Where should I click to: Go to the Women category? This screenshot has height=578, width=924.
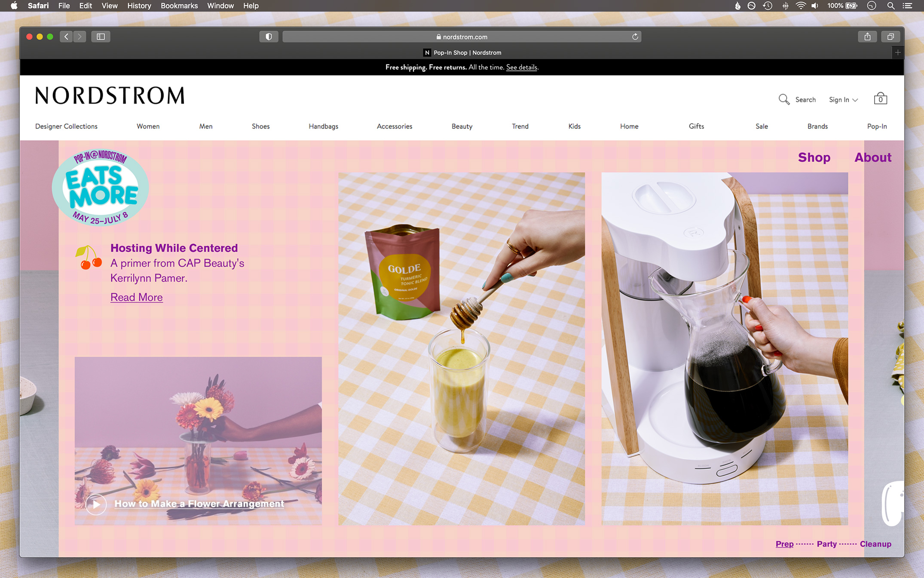point(148,126)
